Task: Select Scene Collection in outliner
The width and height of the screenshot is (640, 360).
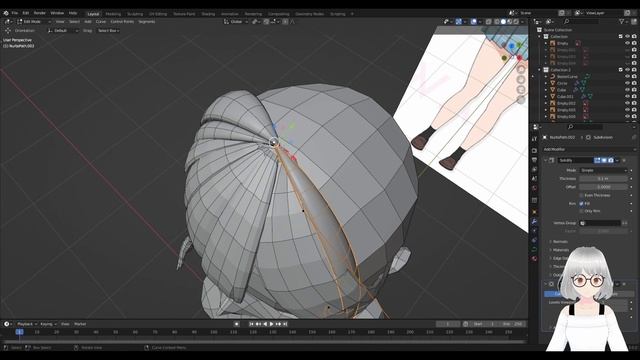Action: (558, 30)
